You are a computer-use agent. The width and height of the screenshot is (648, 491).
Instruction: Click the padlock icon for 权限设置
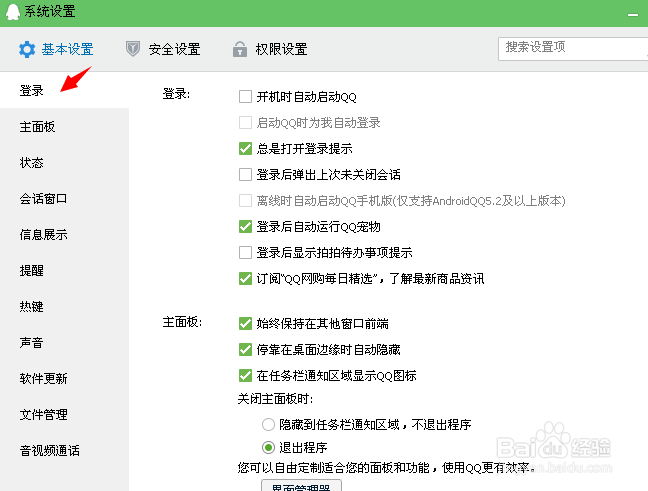tap(240, 49)
